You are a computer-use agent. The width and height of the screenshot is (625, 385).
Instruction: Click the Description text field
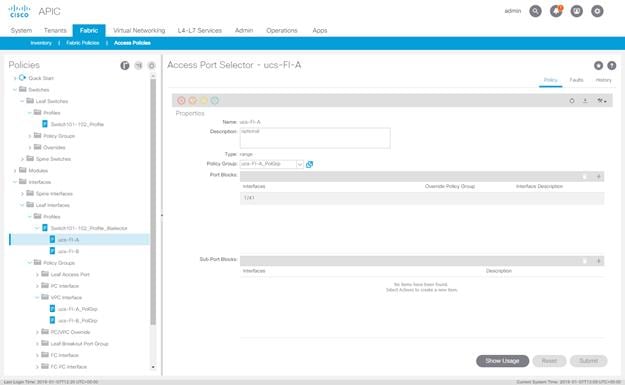click(315, 138)
